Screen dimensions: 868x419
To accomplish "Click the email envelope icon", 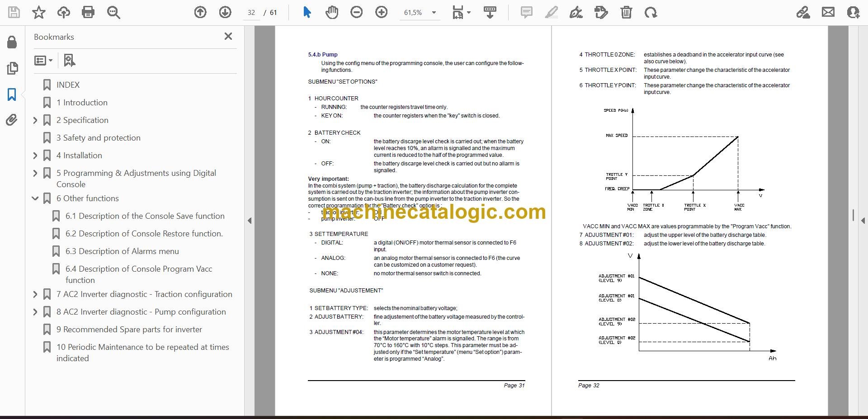I will pos(828,12).
